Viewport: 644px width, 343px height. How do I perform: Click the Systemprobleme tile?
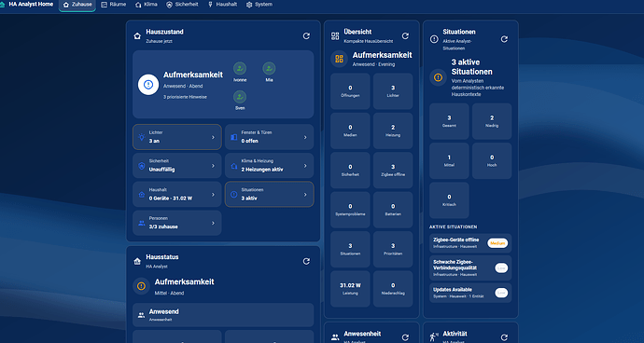point(350,210)
